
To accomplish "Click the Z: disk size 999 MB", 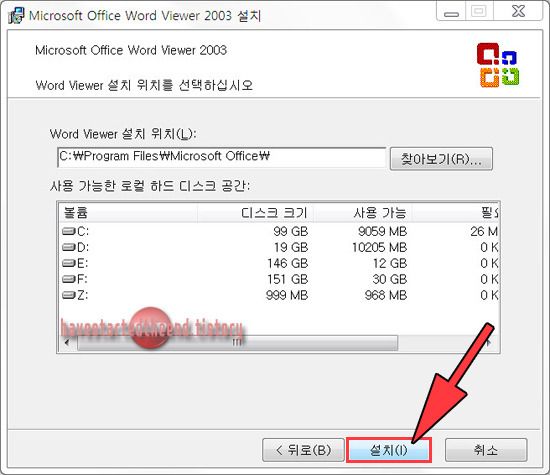I will pos(287,295).
